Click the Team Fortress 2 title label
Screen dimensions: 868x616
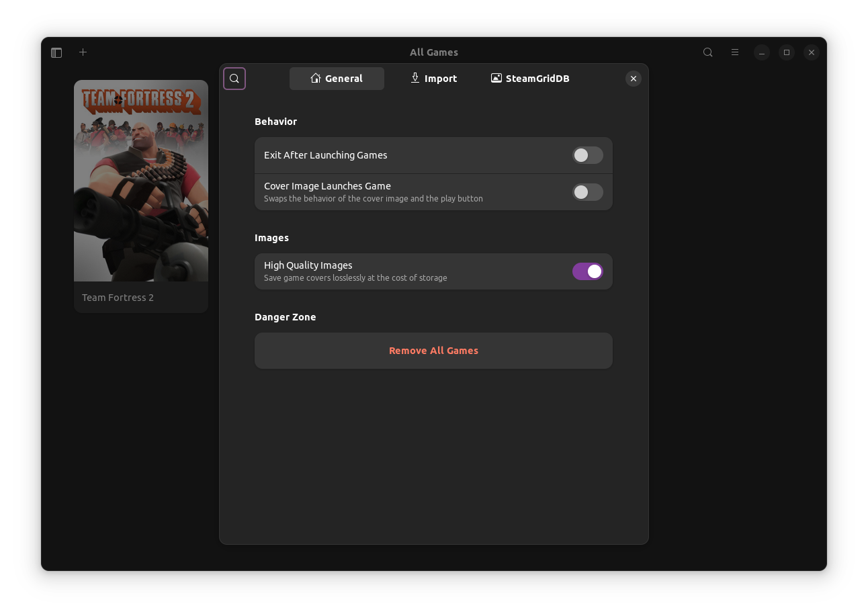(118, 297)
